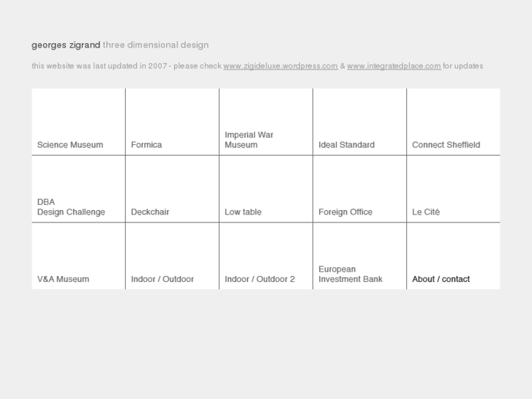This screenshot has width=532, height=399.
Task: Open Ideal Standard project
Action: coord(346,145)
